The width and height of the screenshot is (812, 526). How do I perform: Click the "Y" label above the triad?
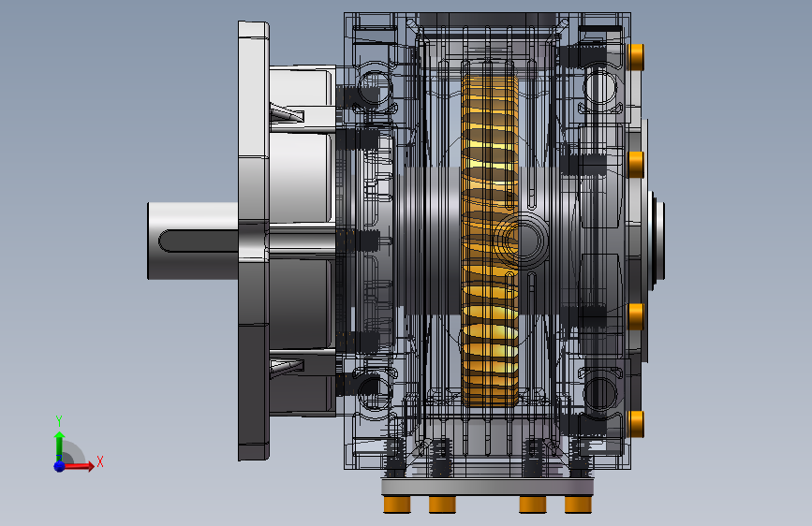[59, 420]
